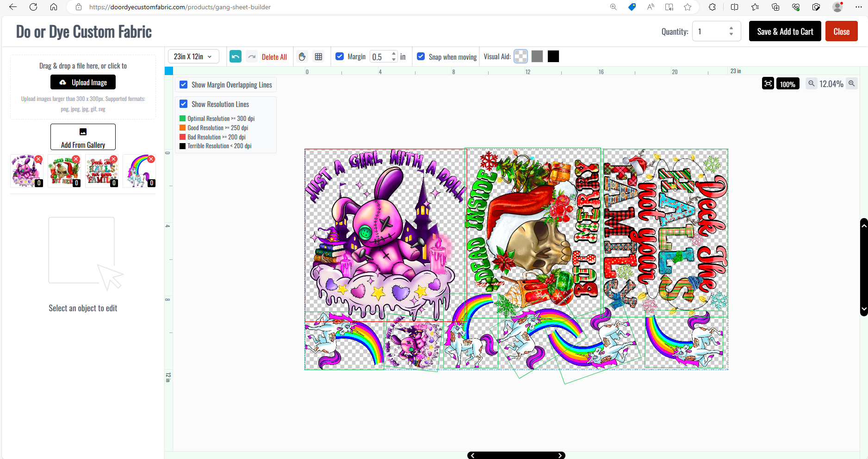Screen dimensions: 868x459
Task: Zoom in with the plus magnifier
Action: tap(851, 84)
